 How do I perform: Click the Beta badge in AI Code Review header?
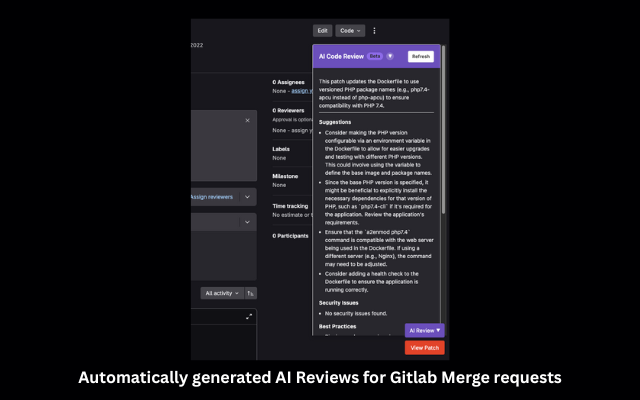pyautogui.click(x=375, y=56)
